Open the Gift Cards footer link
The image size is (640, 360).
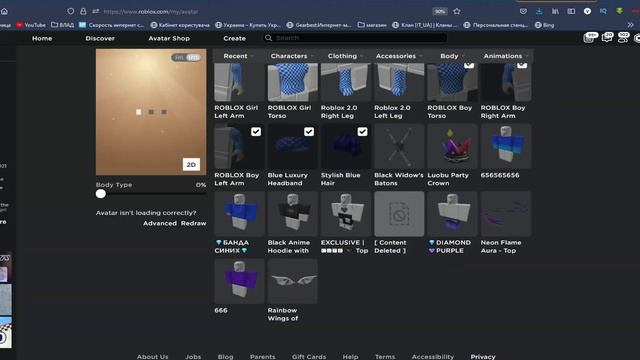pos(309,356)
